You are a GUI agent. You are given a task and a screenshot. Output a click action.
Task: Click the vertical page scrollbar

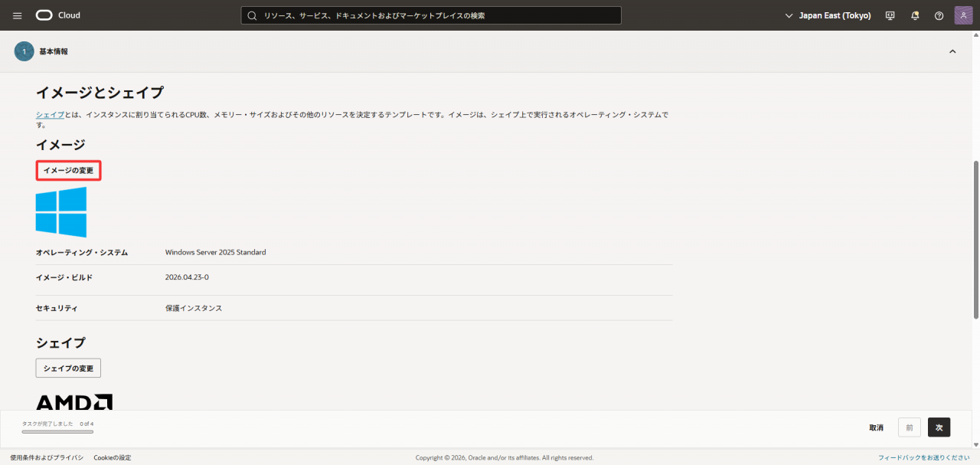point(975,240)
